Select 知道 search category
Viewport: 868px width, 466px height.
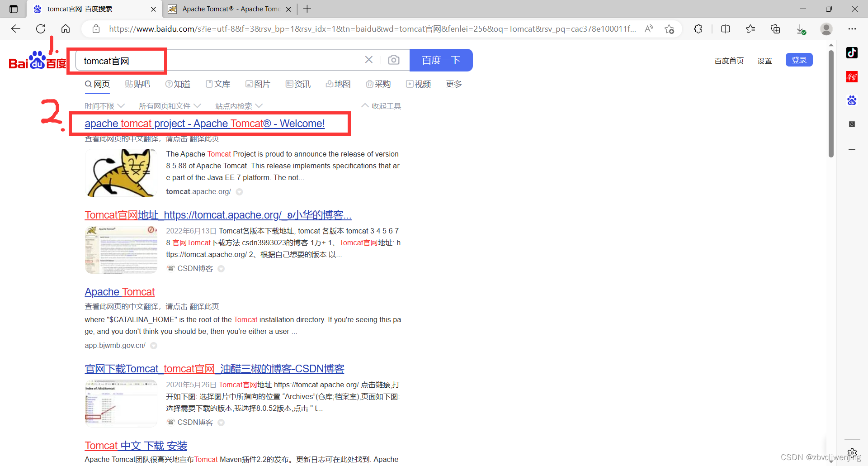tap(178, 84)
